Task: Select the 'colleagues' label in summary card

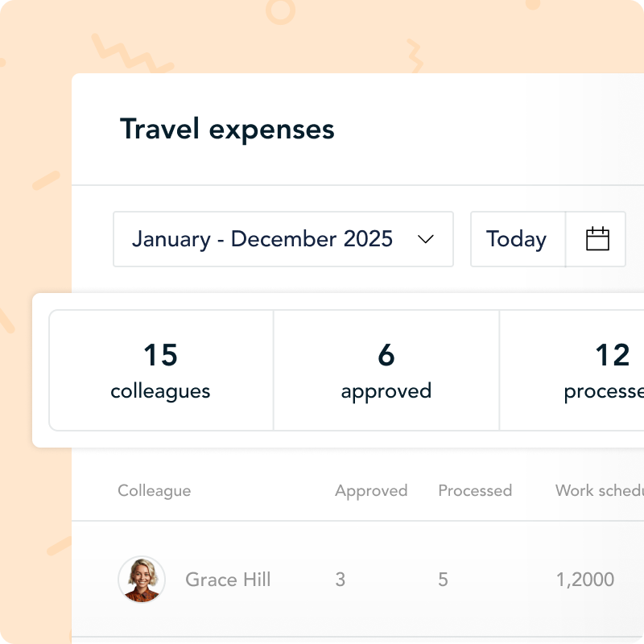Action: click(160, 392)
